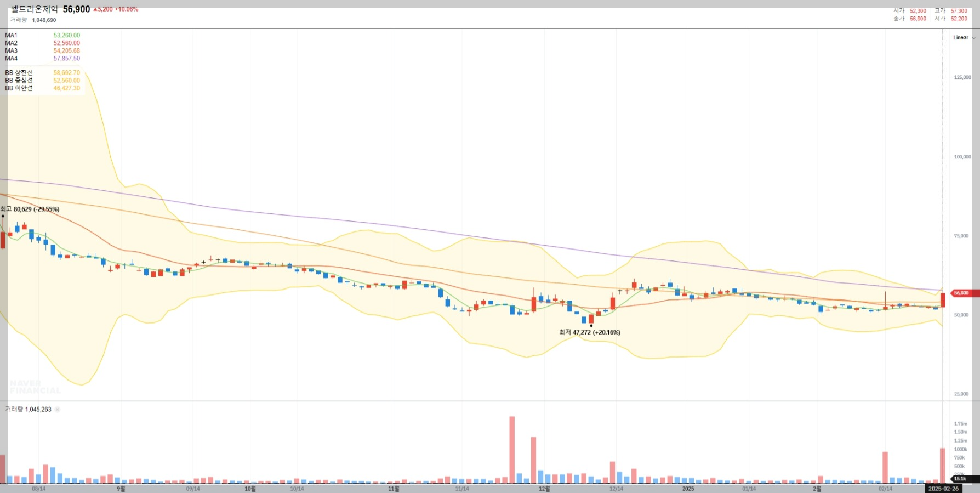The image size is (980, 493).
Task: Click the 고가 57,300 high price
Action: (951, 11)
